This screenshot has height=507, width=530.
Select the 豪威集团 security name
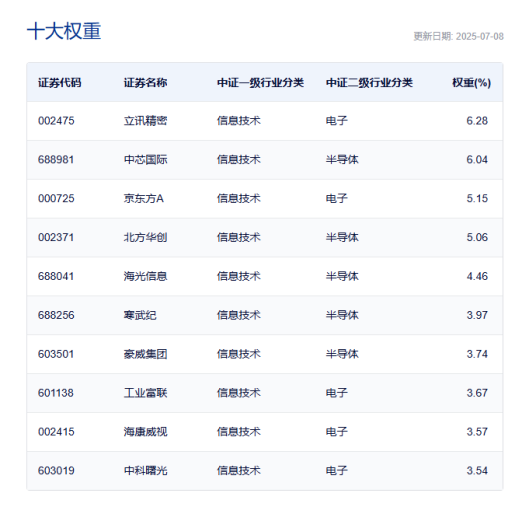coord(145,354)
